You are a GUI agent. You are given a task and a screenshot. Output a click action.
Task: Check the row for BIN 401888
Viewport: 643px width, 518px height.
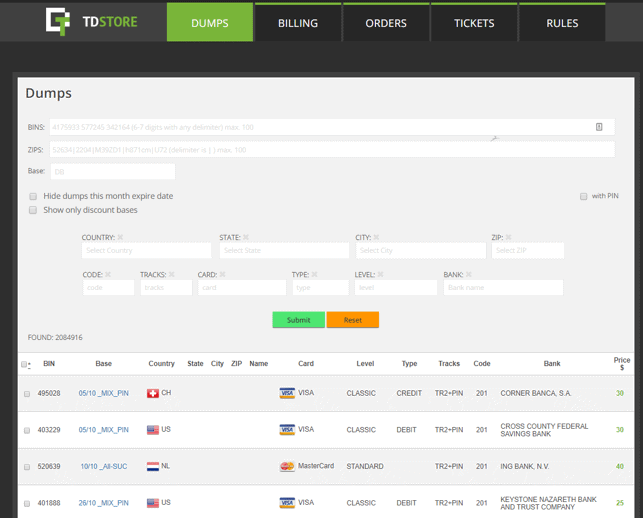(27, 503)
